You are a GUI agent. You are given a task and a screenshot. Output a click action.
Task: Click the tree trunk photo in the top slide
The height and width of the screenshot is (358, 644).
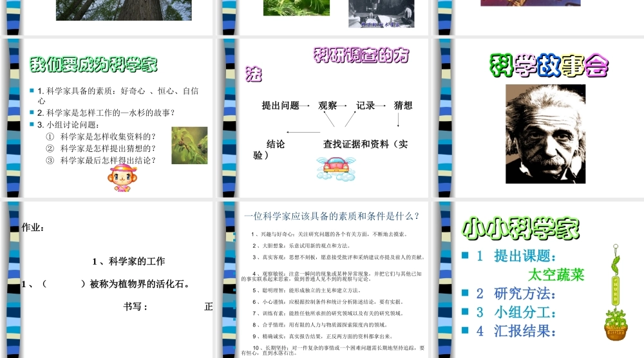124,10
